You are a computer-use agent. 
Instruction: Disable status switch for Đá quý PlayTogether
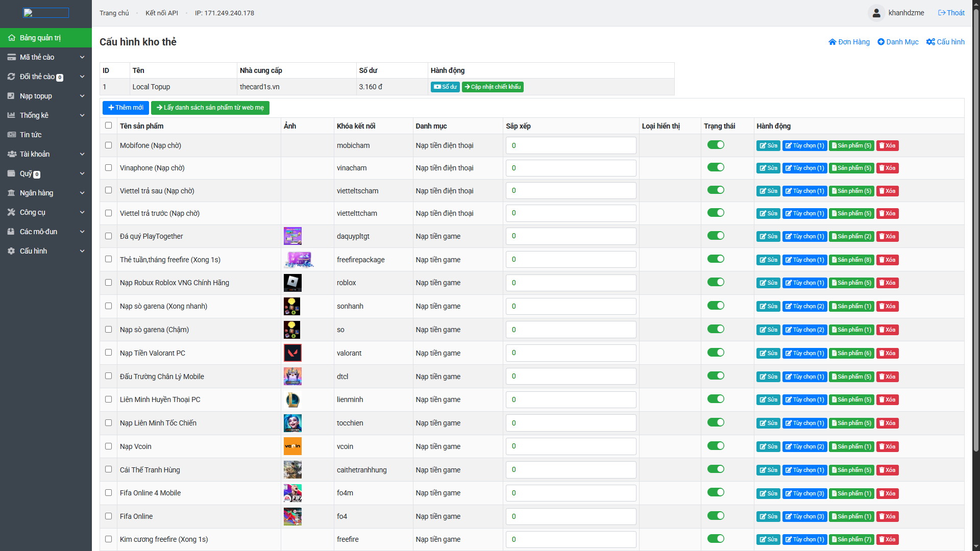click(x=716, y=236)
